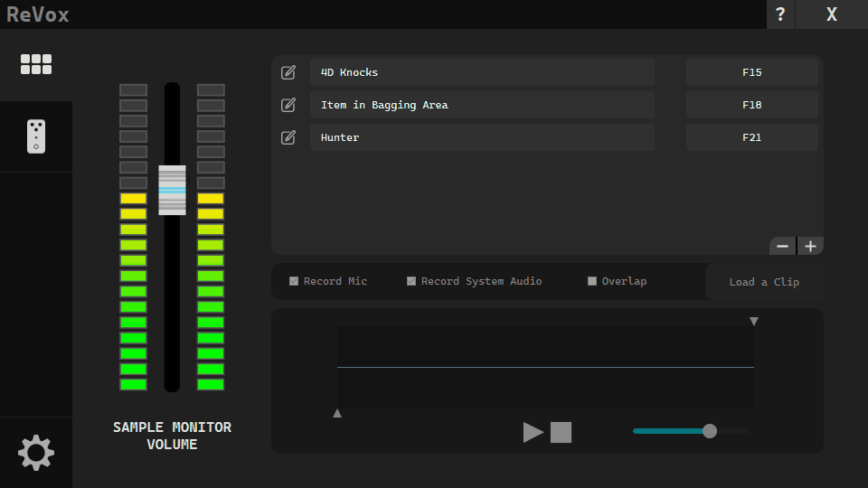This screenshot has width=868, height=488.
Task: Click the waveform end trim marker
Action: [x=754, y=322]
